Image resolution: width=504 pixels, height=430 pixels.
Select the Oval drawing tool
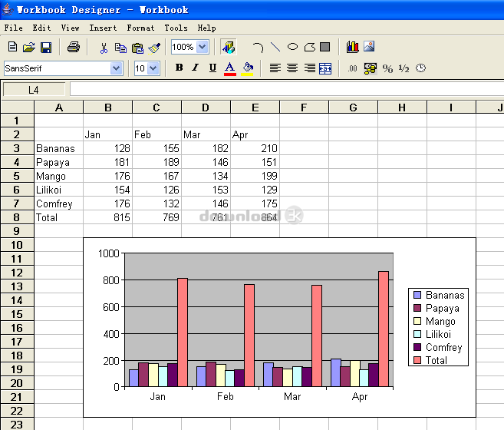click(x=292, y=47)
